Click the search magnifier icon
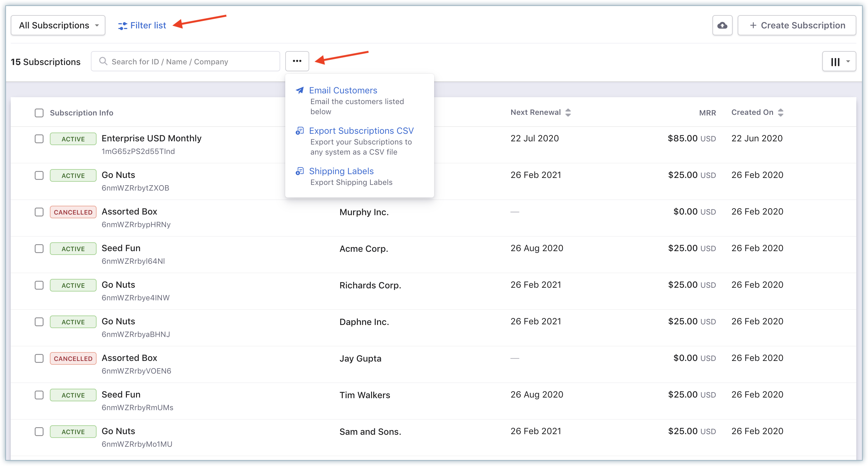This screenshot has height=466, width=868. [x=103, y=61]
